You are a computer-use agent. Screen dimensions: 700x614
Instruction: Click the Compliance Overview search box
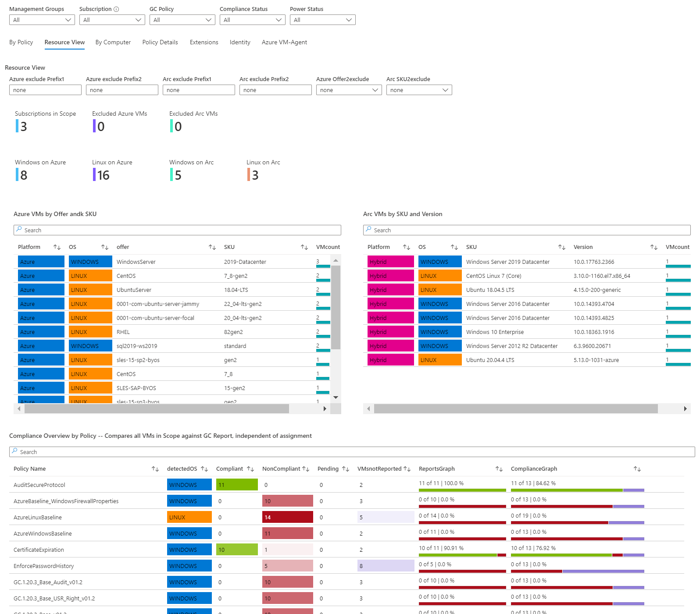[352, 452]
